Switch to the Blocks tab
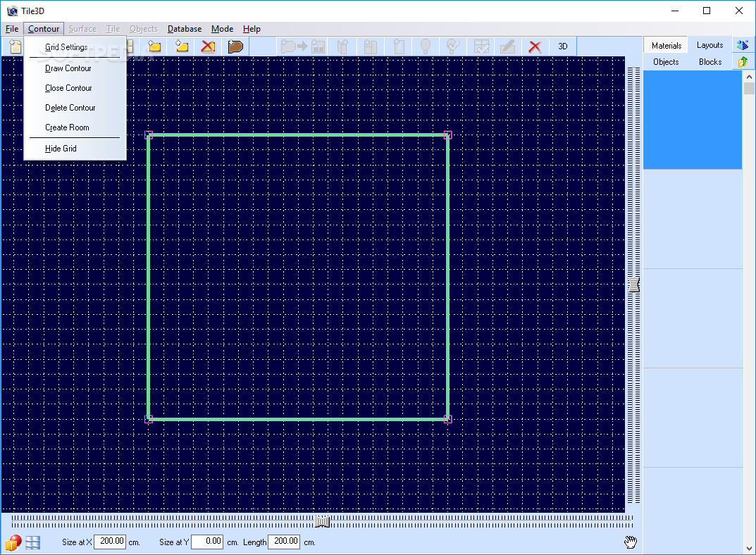 coord(709,62)
